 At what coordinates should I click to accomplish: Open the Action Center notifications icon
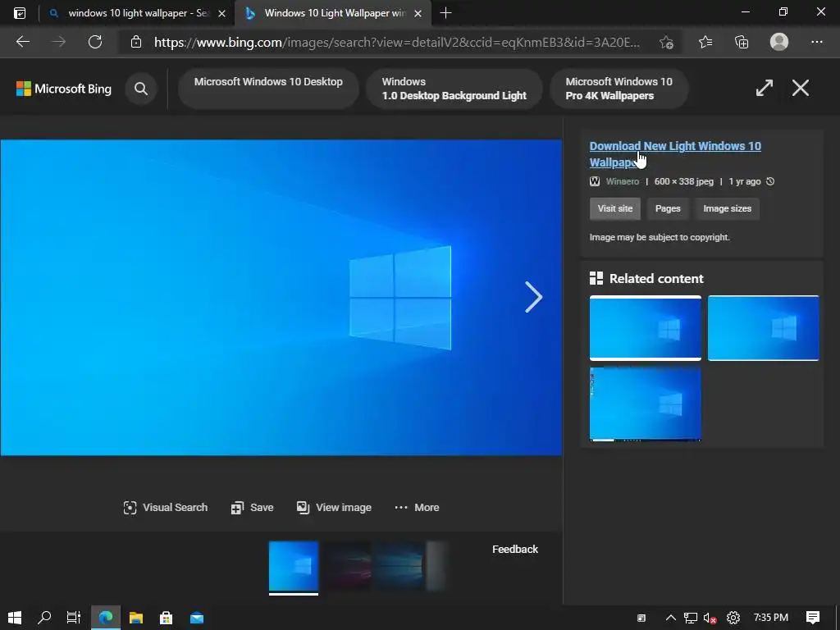point(813,618)
